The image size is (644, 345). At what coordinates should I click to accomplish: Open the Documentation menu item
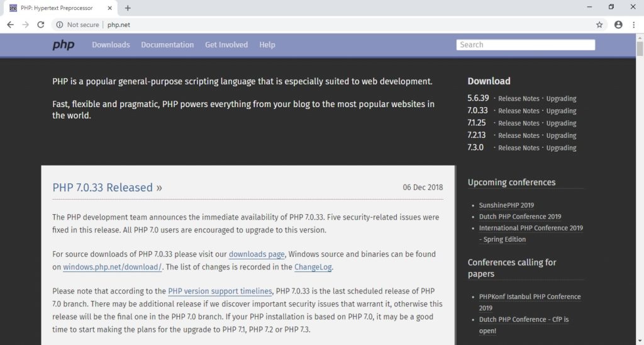167,45
